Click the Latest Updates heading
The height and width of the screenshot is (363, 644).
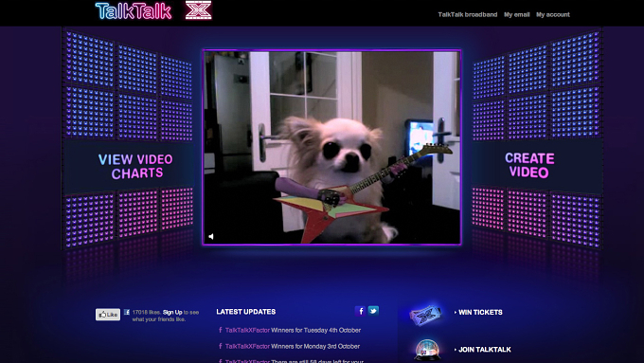(246, 312)
